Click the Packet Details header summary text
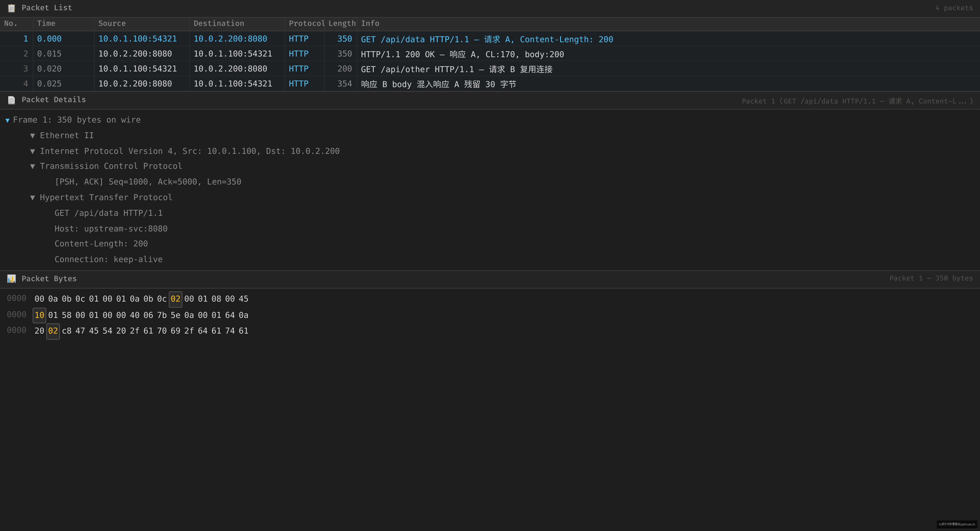980x531 pixels. click(857, 101)
